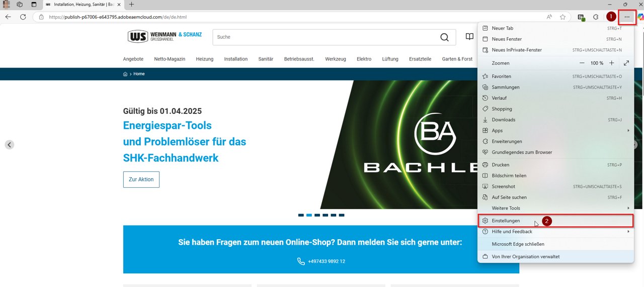This screenshot has height=287, width=644.
Task: Open Einstellungen from the menu
Action: (506, 221)
